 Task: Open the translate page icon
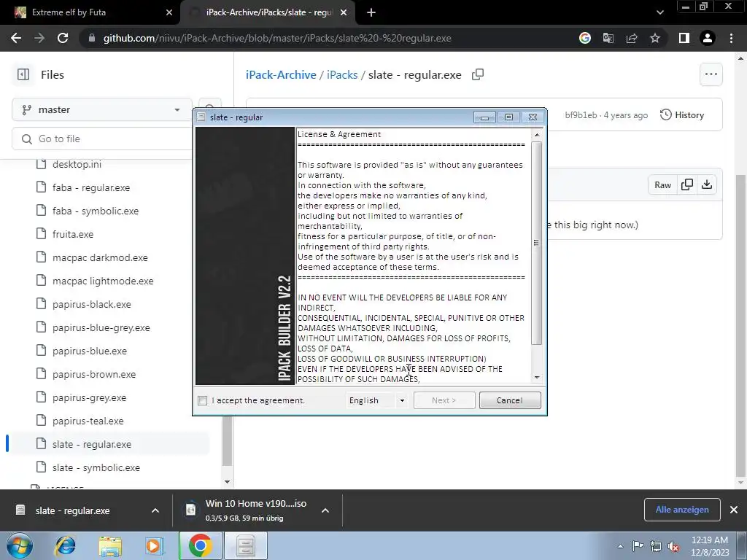click(608, 38)
